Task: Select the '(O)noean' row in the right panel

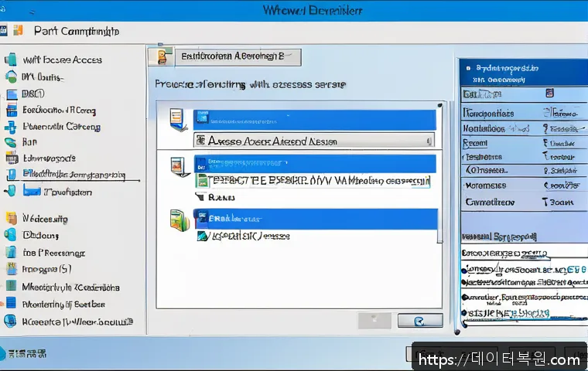Action: coord(524,170)
